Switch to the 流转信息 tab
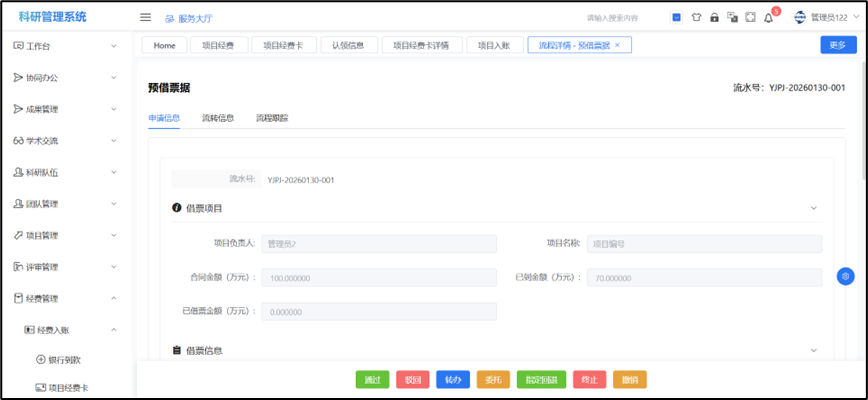 218,118
